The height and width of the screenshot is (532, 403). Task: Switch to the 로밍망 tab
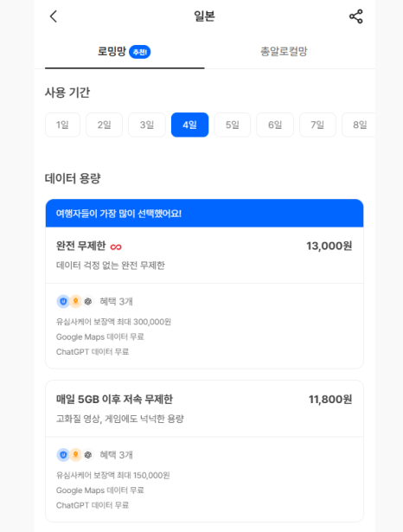pos(125,52)
